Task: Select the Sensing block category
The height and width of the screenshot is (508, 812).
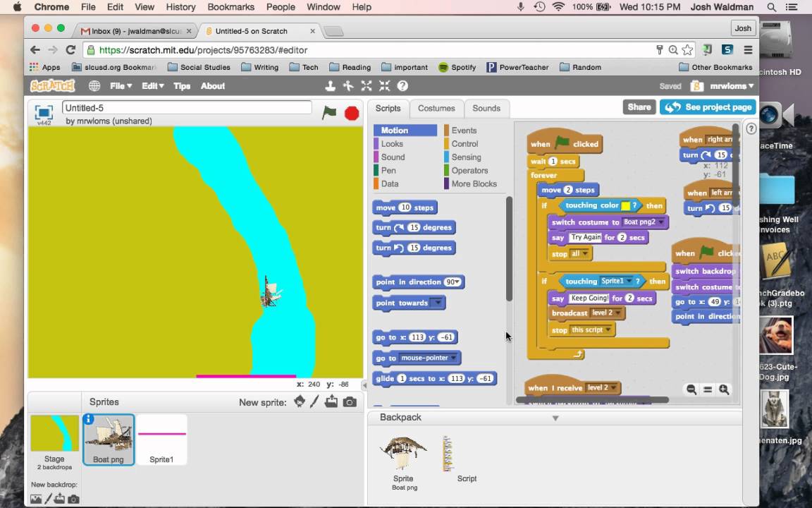Action: click(466, 157)
